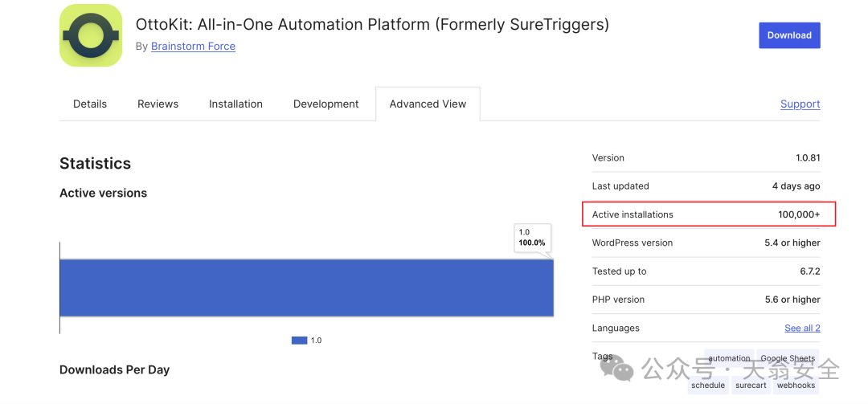Click the Active versions heading
This screenshot has height=404, width=868.
click(104, 193)
